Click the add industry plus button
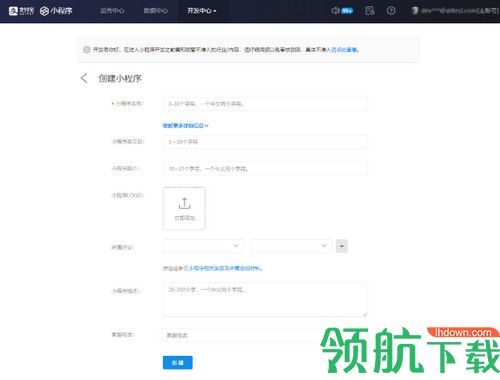Viewport: 500px width, 380px height. pyautogui.click(x=342, y=246)
